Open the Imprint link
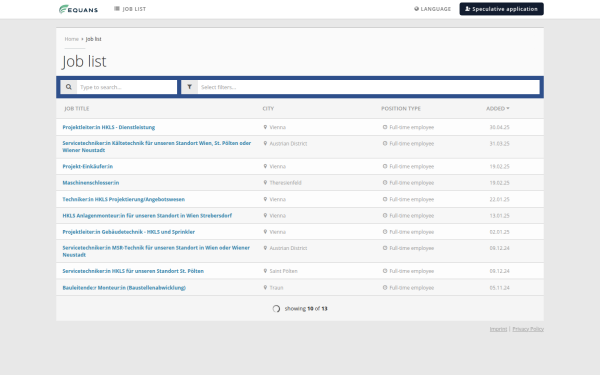600x375 pixels. click(498, 329)
